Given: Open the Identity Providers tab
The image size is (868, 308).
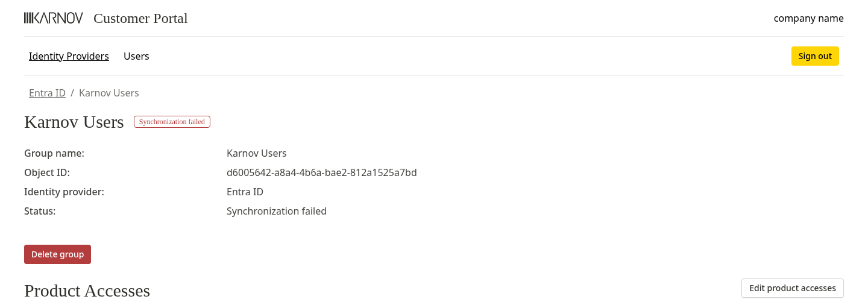Looking at the screenshot, I should click(x=69, y=56).
